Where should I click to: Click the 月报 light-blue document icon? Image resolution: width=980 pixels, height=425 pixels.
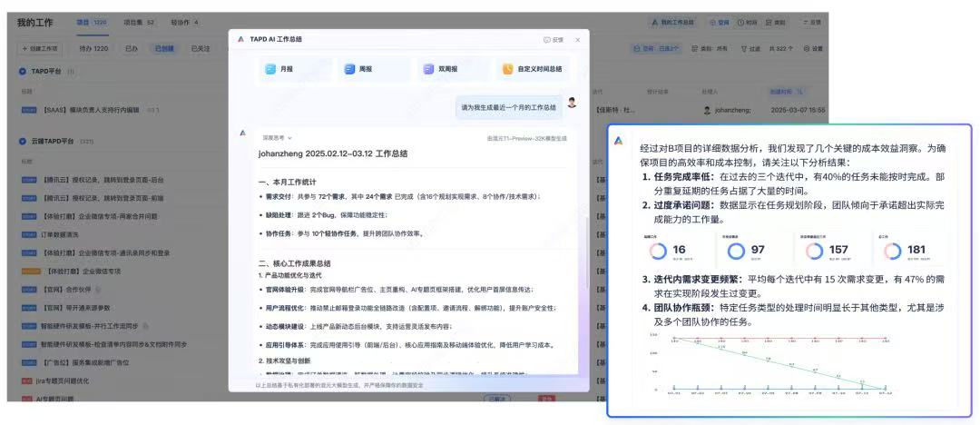tap(270, 69)
